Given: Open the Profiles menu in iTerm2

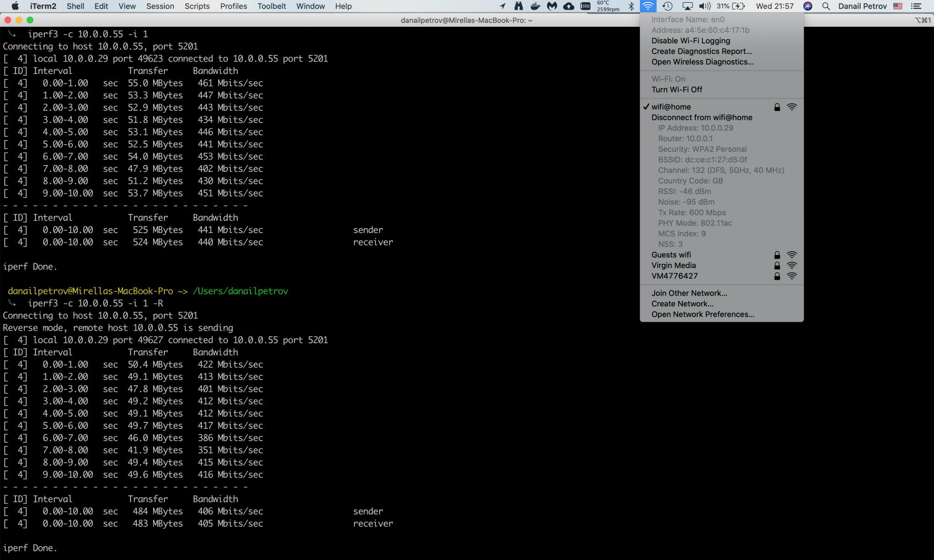Looking at the screenshot, I should [233, 6].
